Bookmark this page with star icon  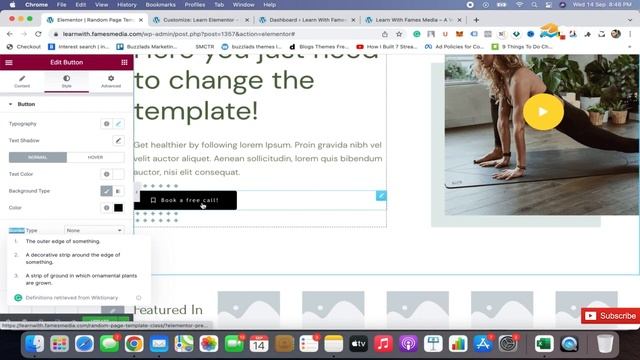[399, 34]
